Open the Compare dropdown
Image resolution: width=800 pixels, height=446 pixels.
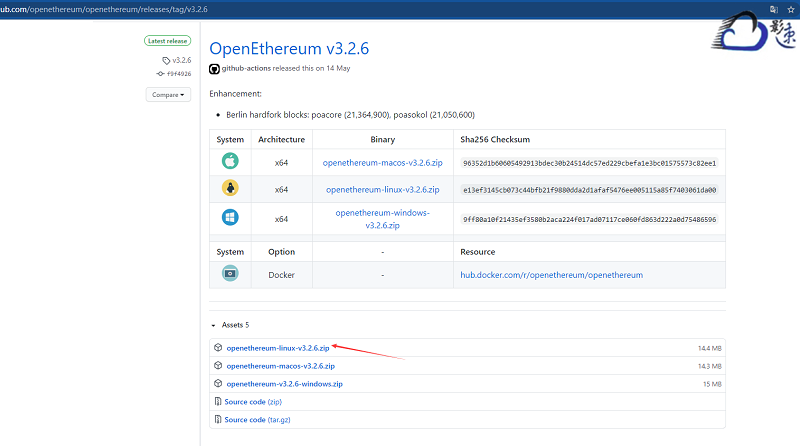click(168, 95)
